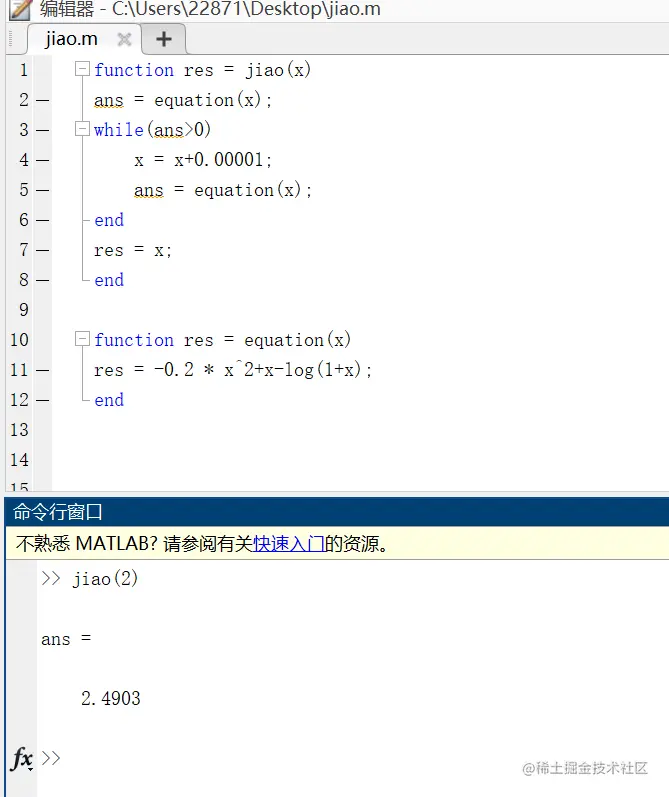Click the 命令行窗口 panel title bar
This screenshot has width=669, height=797.
(x=337, y=512)
